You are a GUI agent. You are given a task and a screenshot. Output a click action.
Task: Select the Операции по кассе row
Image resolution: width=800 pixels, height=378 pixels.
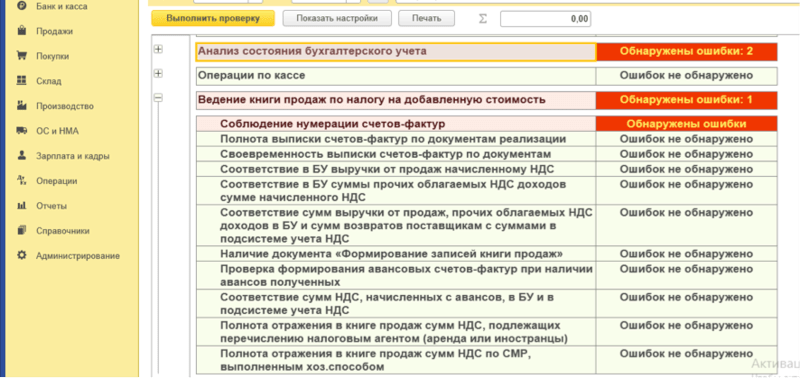tap(396, 76)
